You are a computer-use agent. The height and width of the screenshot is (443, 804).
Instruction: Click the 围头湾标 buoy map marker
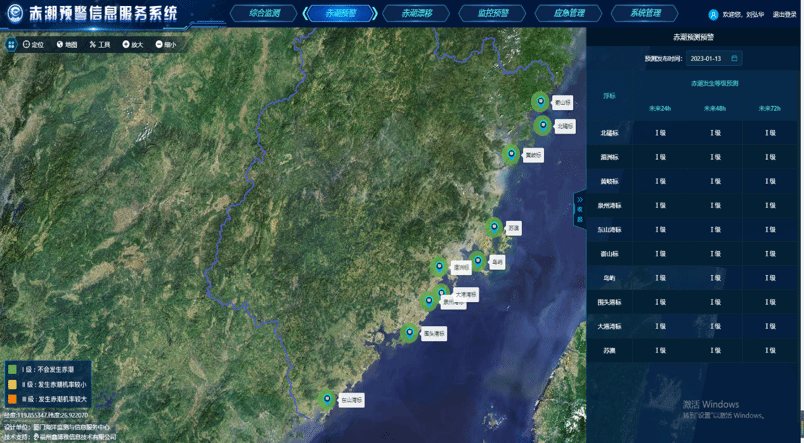point(409,333)
